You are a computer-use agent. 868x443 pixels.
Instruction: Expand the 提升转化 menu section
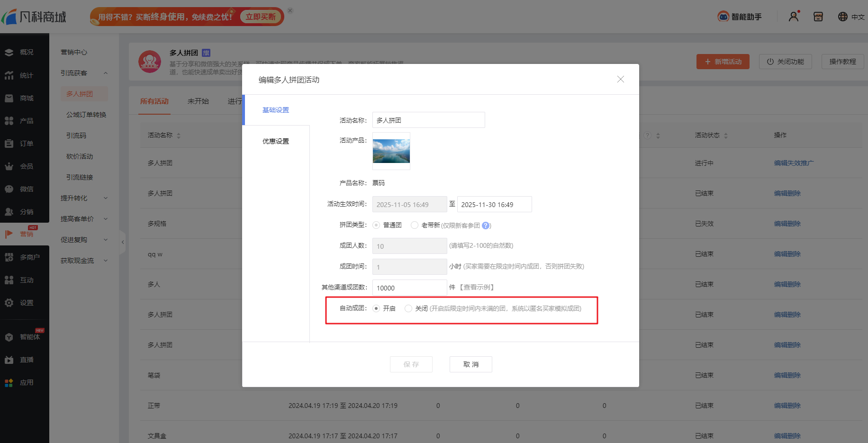coord(106,198)
